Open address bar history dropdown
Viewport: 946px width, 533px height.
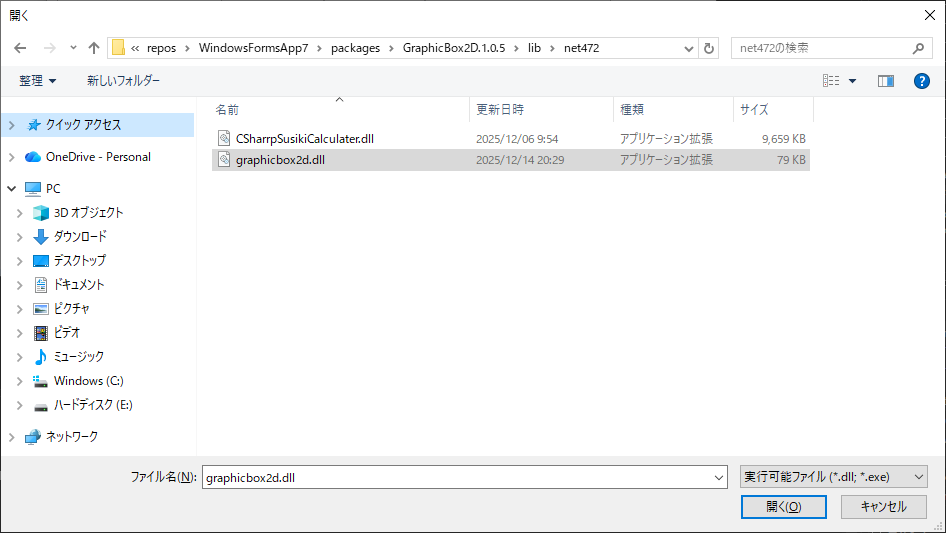point(688,48)
